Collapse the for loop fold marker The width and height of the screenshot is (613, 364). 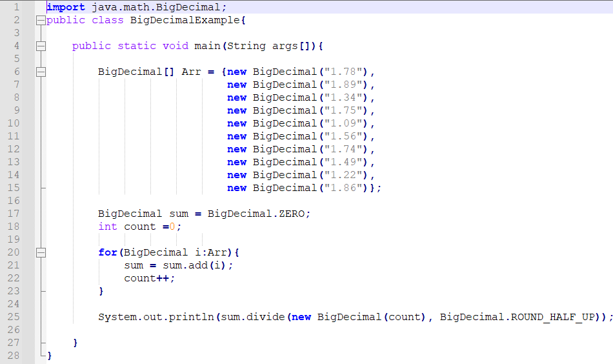41,252
